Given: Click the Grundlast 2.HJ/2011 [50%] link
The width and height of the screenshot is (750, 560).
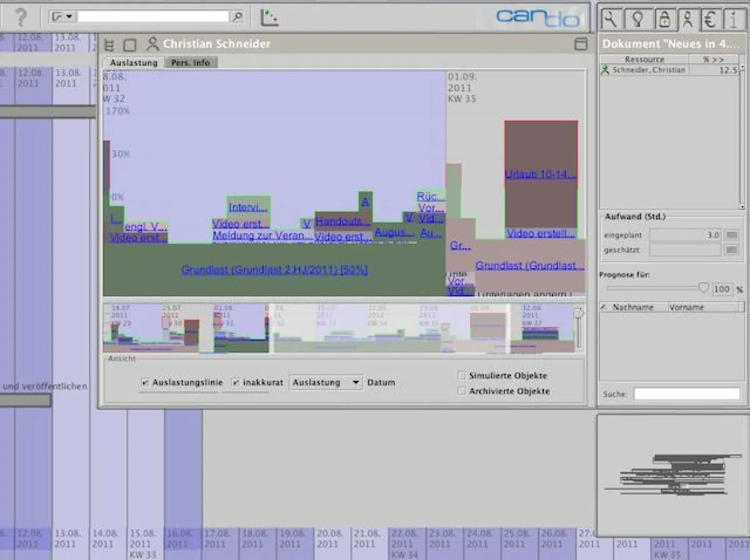Looking at the screenshot, I should click(x=274, y=270).
